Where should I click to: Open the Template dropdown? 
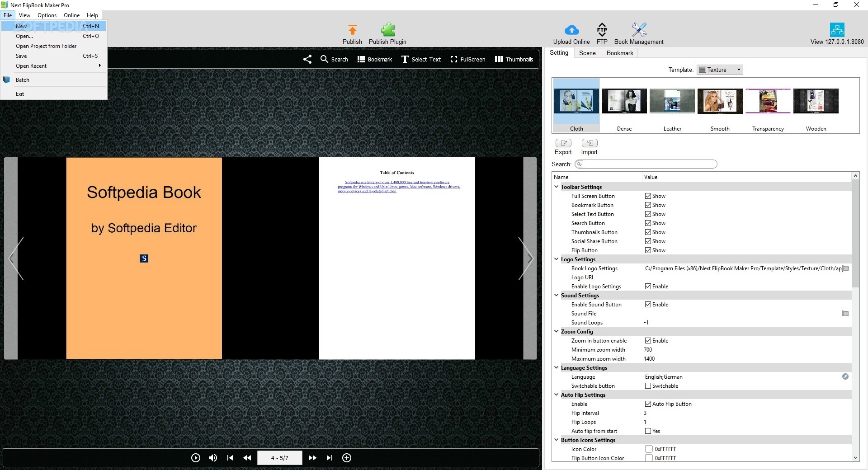pyautogui.click(x=720, y=70)
